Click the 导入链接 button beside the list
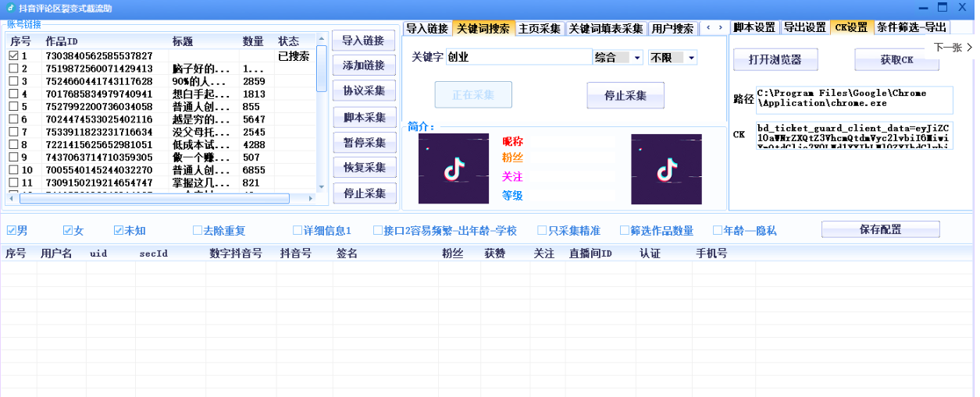 coord(364,41)
